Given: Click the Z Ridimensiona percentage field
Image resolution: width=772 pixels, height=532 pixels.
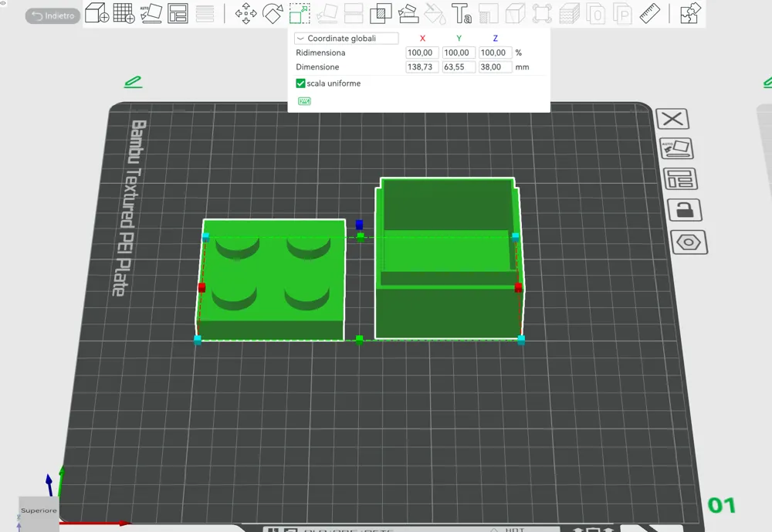Looking at the screenshot, I should tap(495, 53).
